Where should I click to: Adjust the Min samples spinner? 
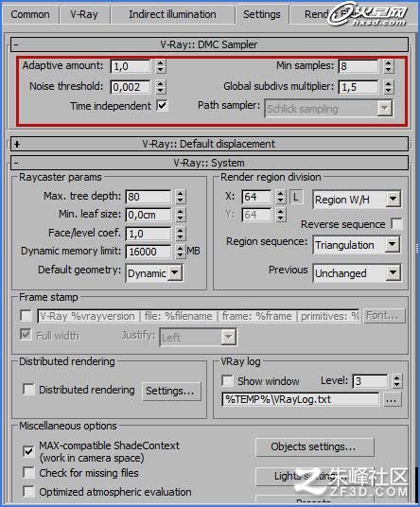click(x=389, y=66)
